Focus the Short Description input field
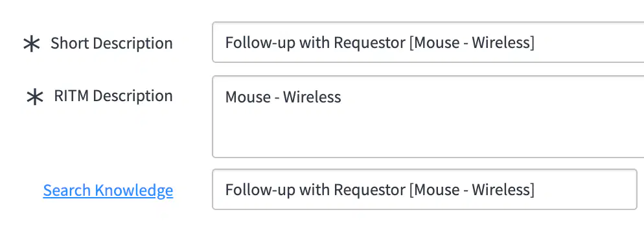The width and height of the screenshot is (644, 236). pyautogui.click(x=428, y=42)
